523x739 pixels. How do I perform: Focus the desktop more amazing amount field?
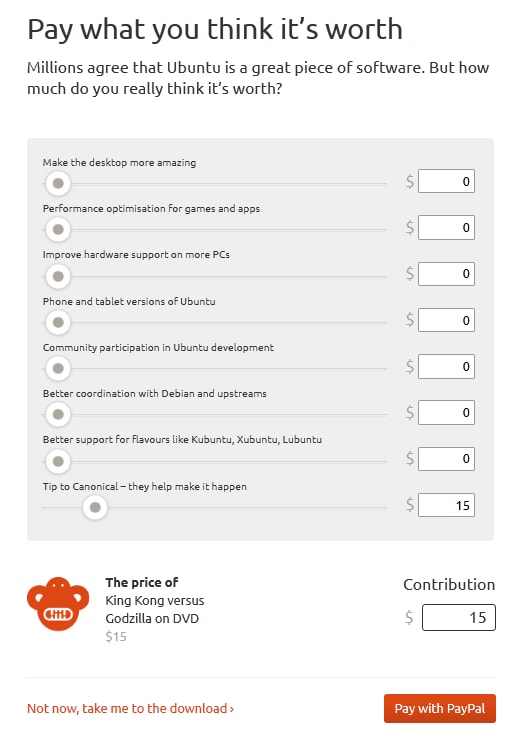pyautogui.click(x=446, y=181)
